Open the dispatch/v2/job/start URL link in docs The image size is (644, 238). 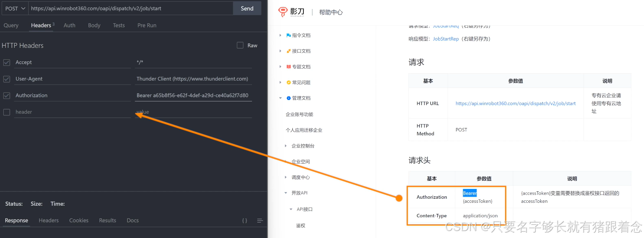[515, 103]
